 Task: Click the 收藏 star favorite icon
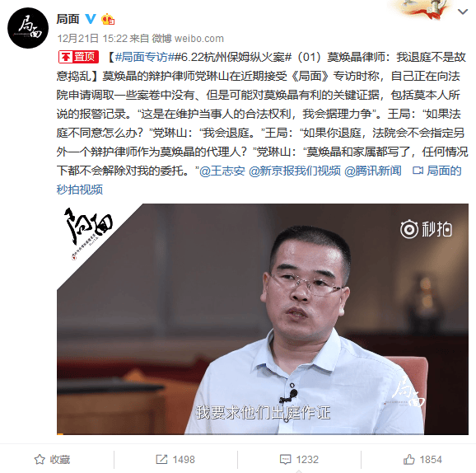[40, 459]
